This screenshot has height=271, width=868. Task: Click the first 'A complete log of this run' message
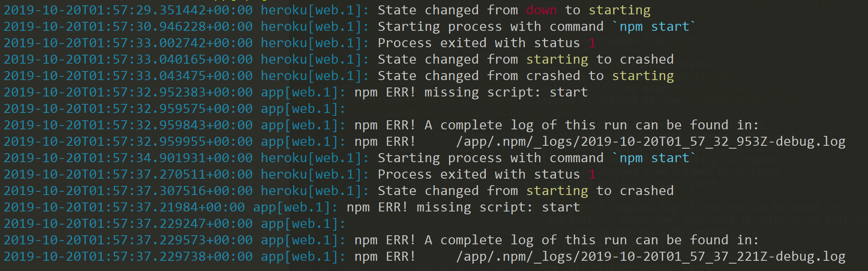click(x=556, y=125)
